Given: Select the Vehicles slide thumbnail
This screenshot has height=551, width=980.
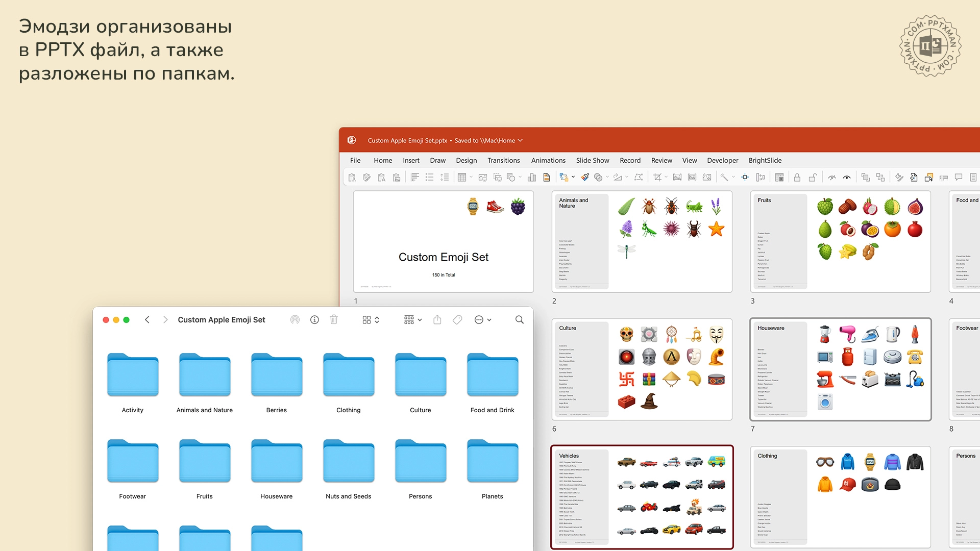Looking at the screenshot, I should click(642, 497).
